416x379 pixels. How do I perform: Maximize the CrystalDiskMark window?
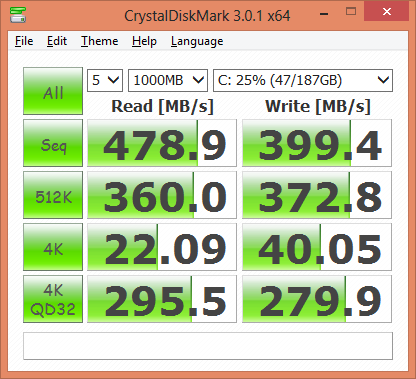[x=351, y=12]
